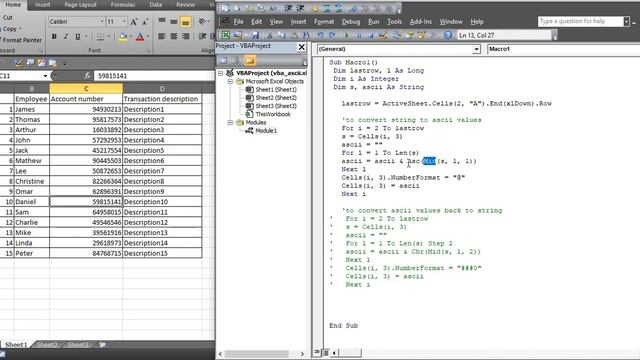The image size is (640, 360).
Task: Open the Borders dropdown arrow
Action: 109,37
